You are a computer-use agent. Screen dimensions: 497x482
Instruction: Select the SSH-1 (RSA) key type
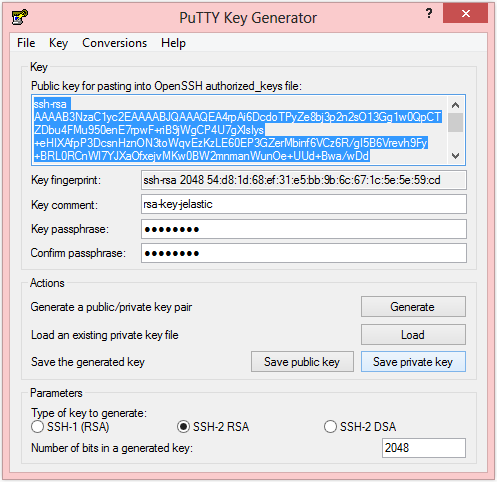click(37, 427)
